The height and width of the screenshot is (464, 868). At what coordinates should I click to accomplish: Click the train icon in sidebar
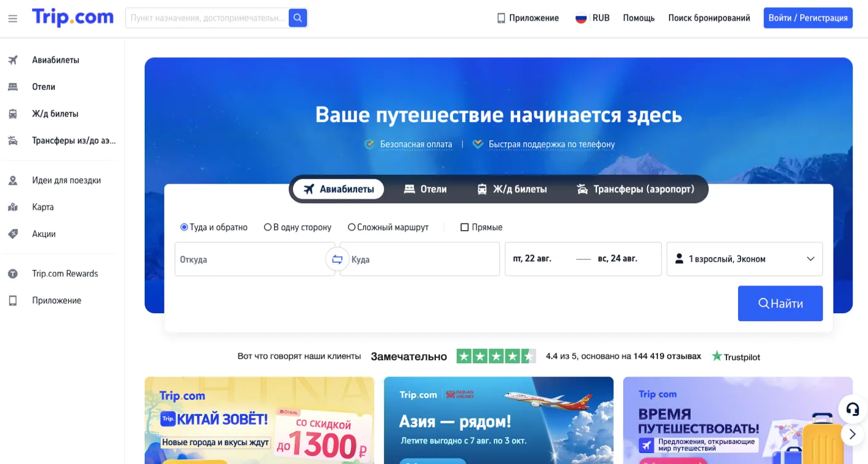(x=13, y=114)
